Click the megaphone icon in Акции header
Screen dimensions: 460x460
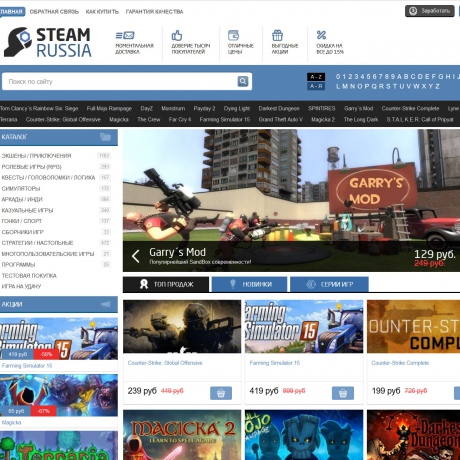point(106,304)
